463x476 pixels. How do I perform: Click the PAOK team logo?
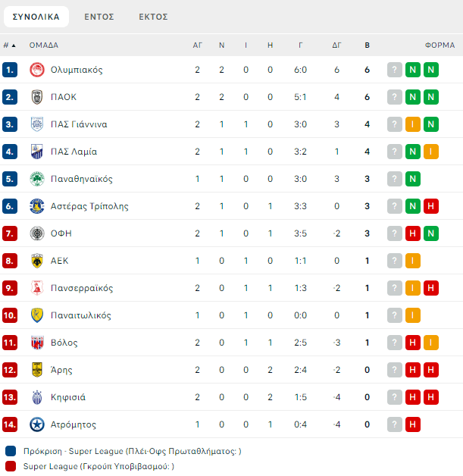coord(36,97)
